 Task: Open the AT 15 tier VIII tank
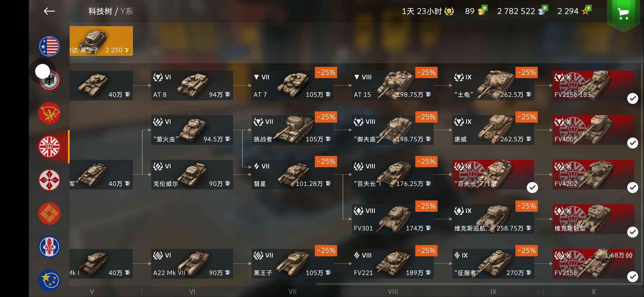coord(393,86)
